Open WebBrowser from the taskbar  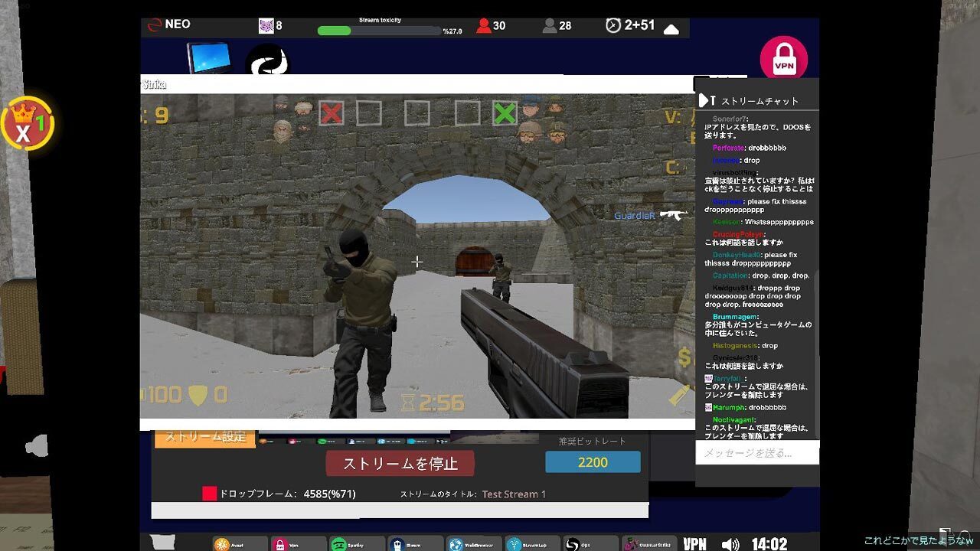pyautogui.click(x=473, y=544)
